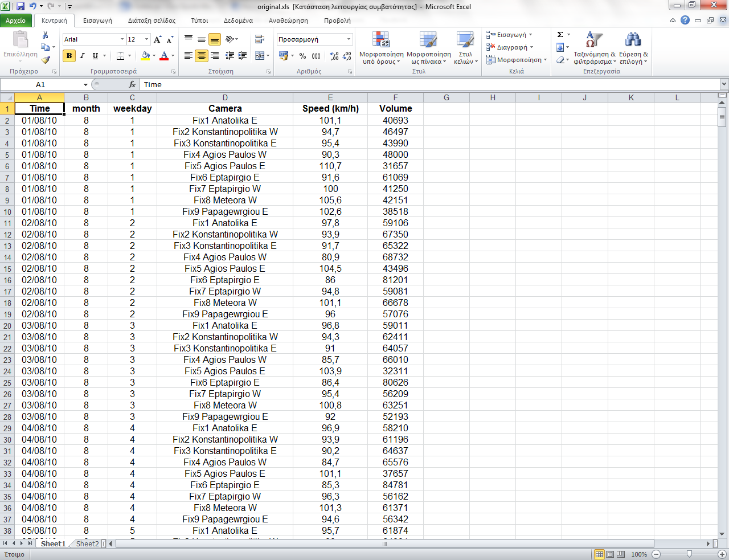Open the Προσαρμογή number format dropdown
The height and width of the screenshot is (560, 729).
(x=349, y=39)
